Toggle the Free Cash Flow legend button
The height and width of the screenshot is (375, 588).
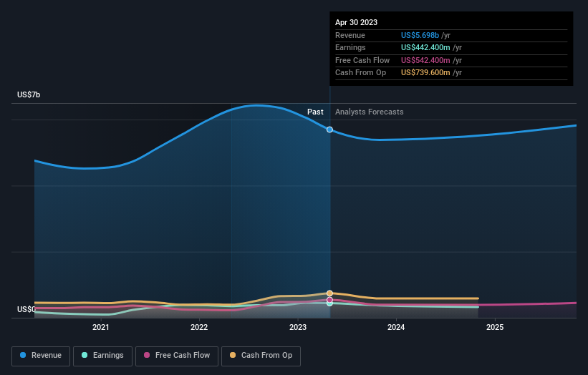coord(177,356)
